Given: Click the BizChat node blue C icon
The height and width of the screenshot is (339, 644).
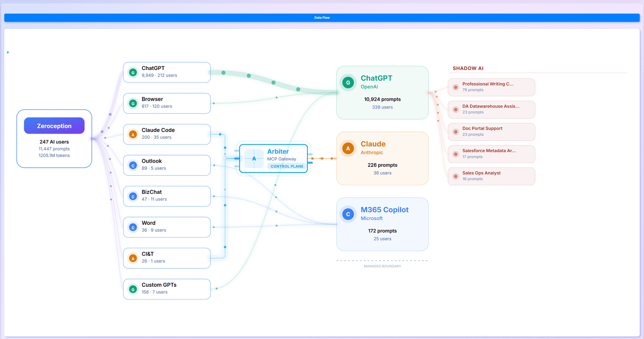Looking at the screenshot, I should coord(133,196).
